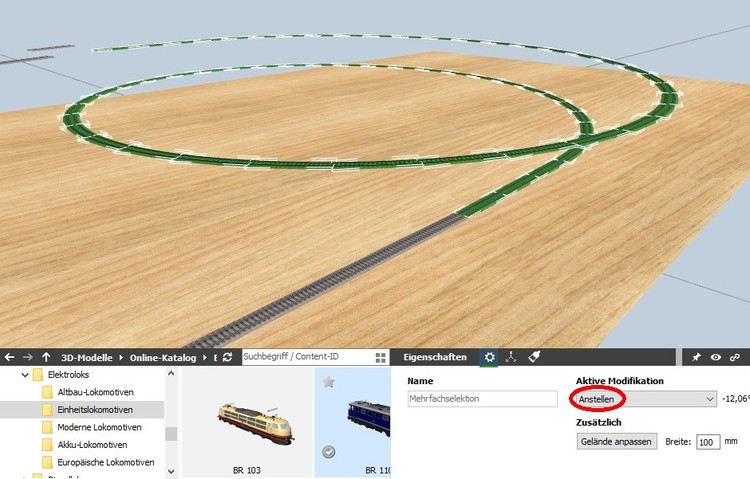Select Europäische Lokomotiven folder
This screenshot has width=750, height=479.
(x=106, y=462)
